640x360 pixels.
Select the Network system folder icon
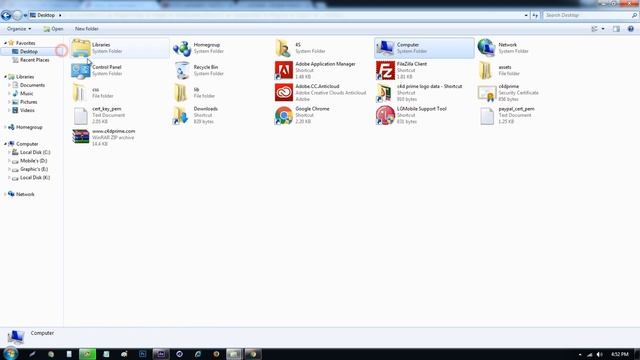pos(487,48)
